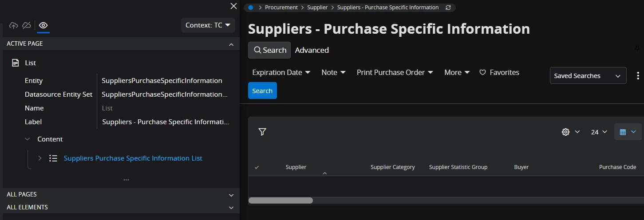Image resolution: width=644 pixels, height=220 pixels.
Task: Expand the ALL PAGES section
Action: coord(120,194)
